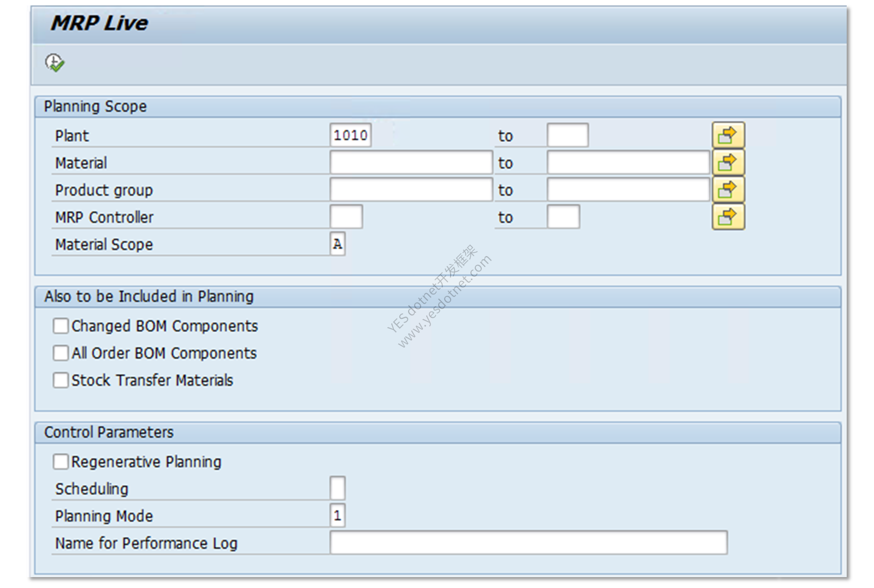The height and width of the screenshot is (588, 874).
Task: Open multiple selection for Plant
Action: pyautogui.click(x=728, y=135)
